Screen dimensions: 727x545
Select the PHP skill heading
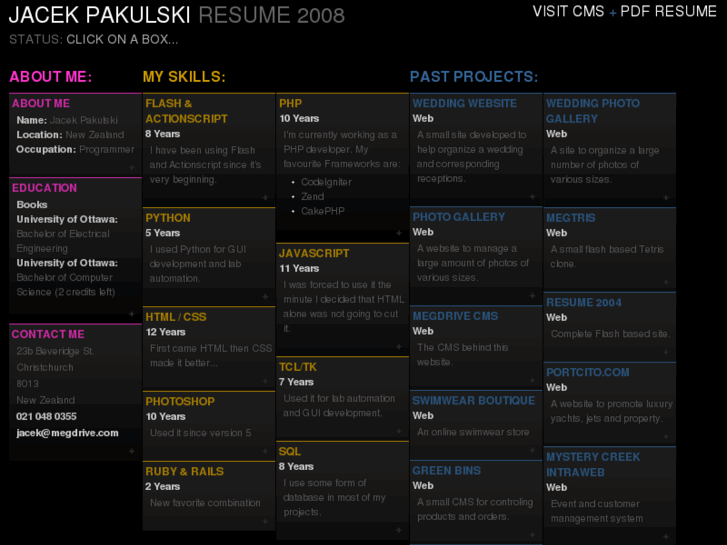(290, 103)
